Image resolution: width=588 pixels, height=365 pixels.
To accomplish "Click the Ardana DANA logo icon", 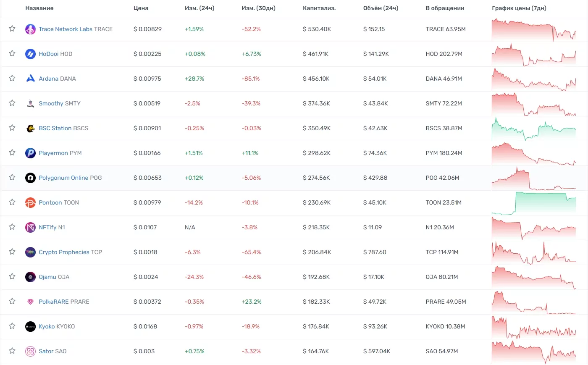I will (30, 79).
